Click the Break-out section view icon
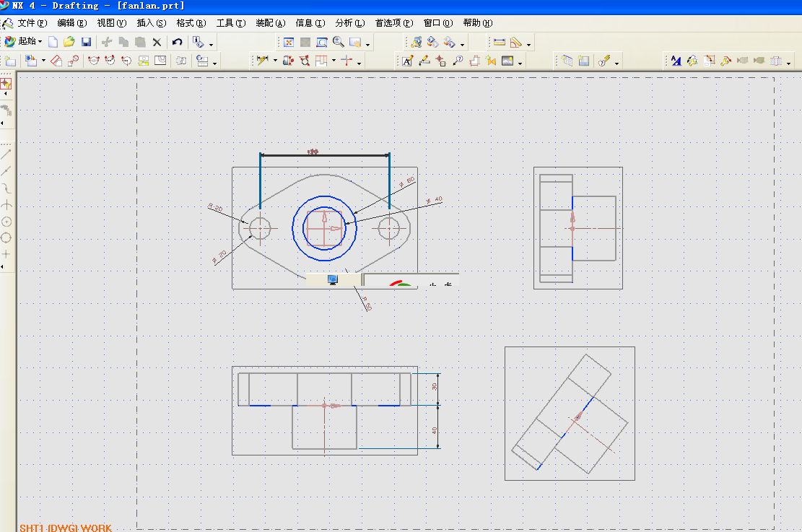 (160, 61)
